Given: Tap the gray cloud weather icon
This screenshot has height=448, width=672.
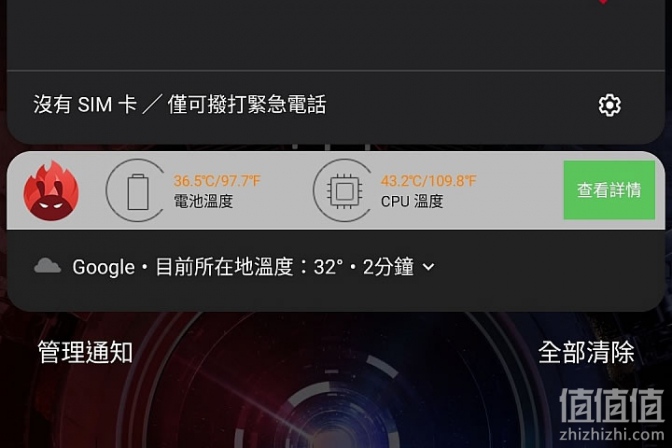Looking at the screenshot, I should click(x=47, y=266).
